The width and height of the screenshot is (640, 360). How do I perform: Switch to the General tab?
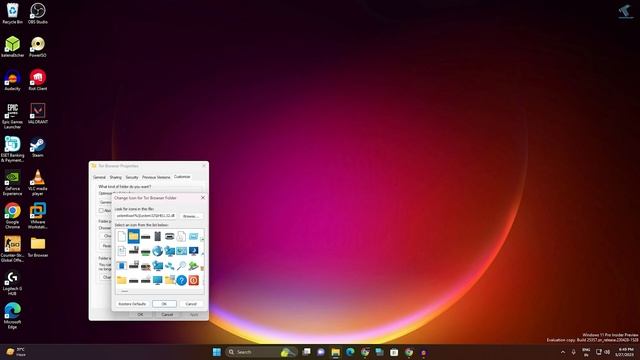pos(99,177)
